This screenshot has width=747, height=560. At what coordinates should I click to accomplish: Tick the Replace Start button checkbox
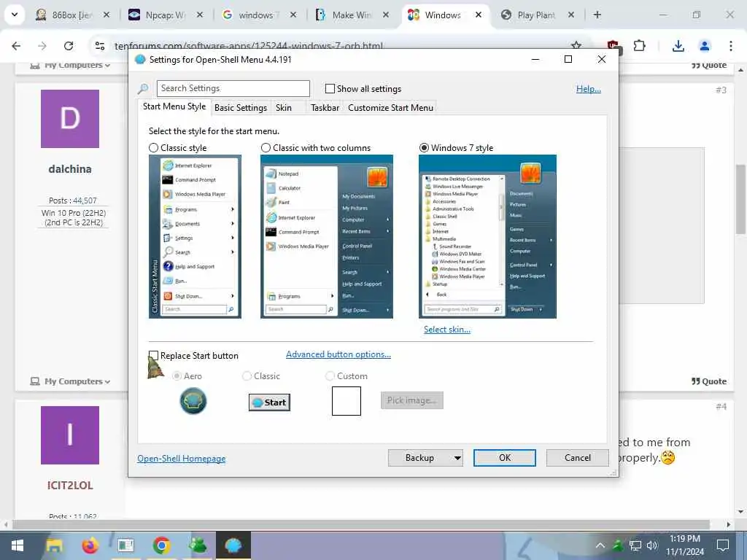pos(153,356)
